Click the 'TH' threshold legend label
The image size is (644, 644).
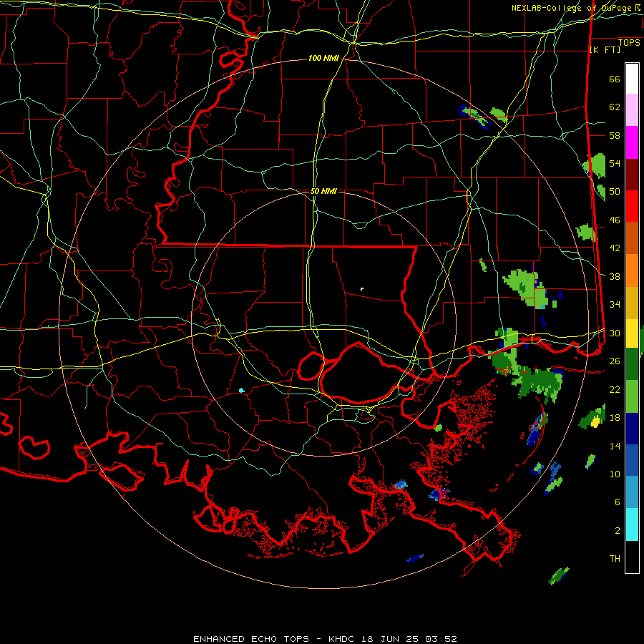615,559
